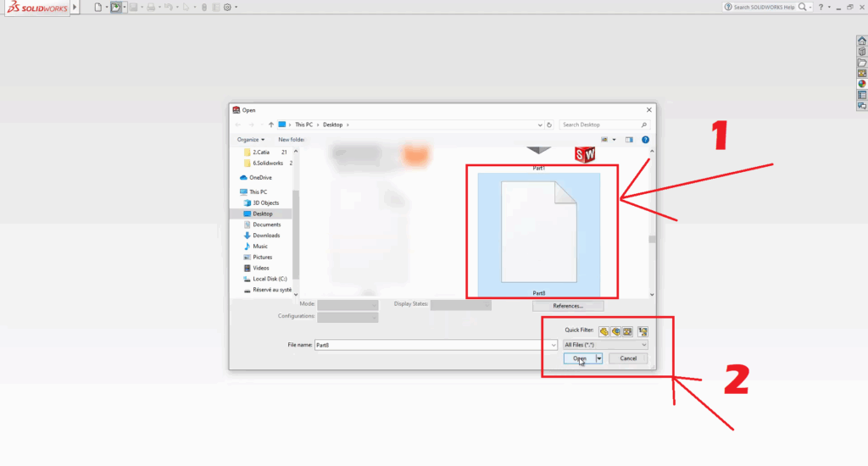868x466 pixels.
Task: Click the Up folder arrow in dialog
Action: [x=271, y=125]
